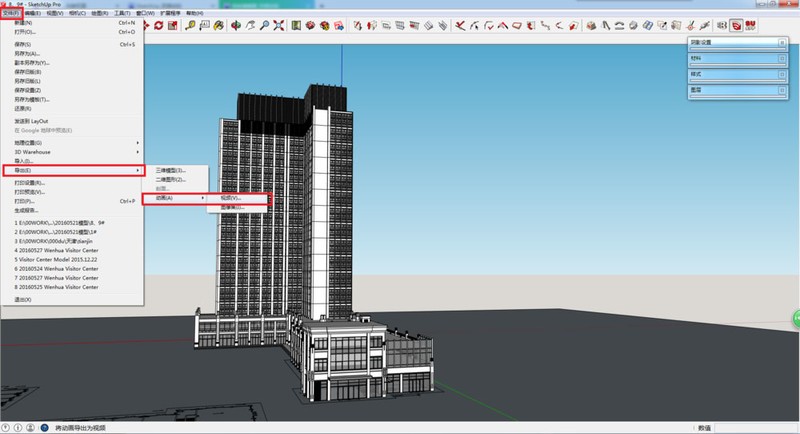
Task: Click the red SU text toolbar icon
Action: pos(750,25)
